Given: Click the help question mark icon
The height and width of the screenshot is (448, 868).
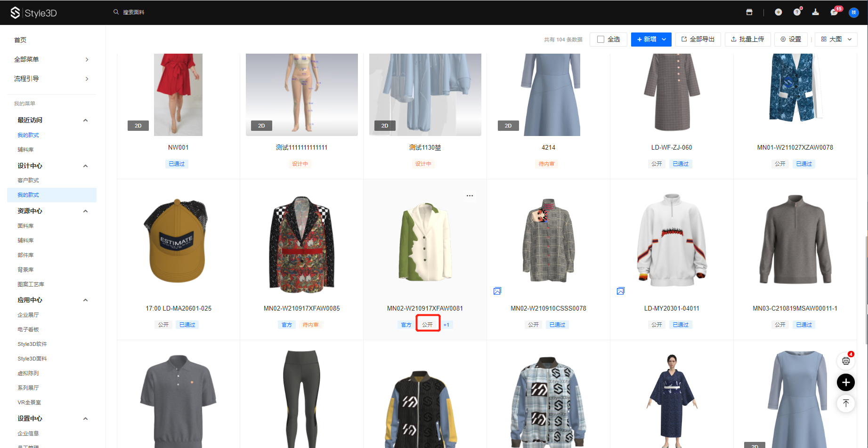Looking at the screenshot, I should coord(797,12).
